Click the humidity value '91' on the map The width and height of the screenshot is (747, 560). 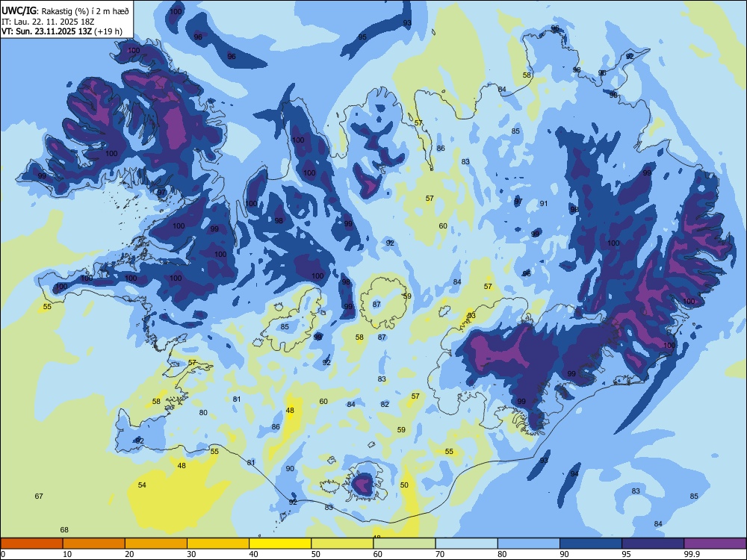point(544,204)
